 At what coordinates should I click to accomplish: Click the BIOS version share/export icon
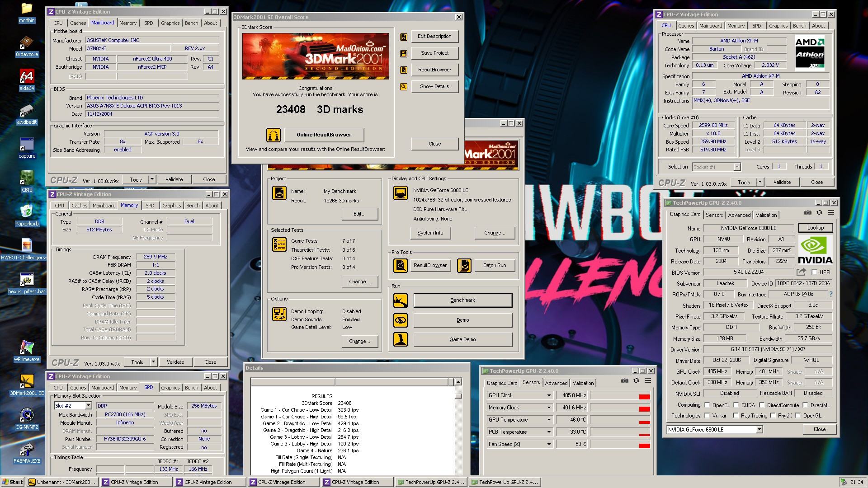[x=801, y=272]
